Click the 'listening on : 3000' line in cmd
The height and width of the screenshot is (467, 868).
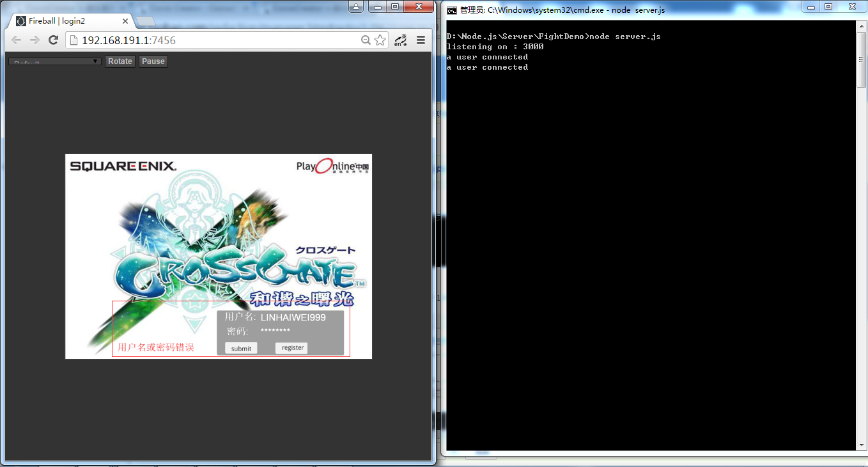click(495, 47)
